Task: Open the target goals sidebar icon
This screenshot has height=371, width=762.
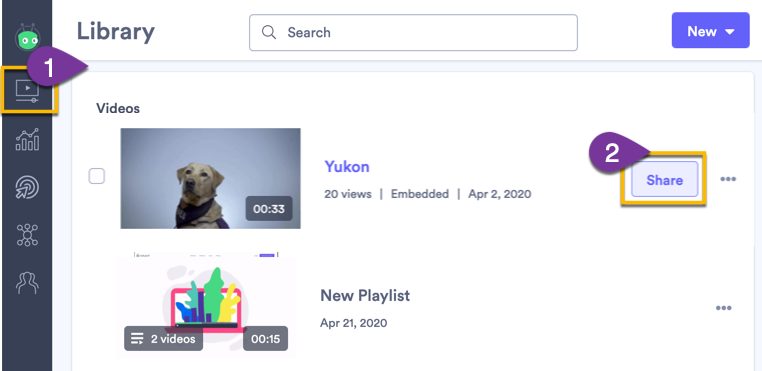Action: pos(27,188)
